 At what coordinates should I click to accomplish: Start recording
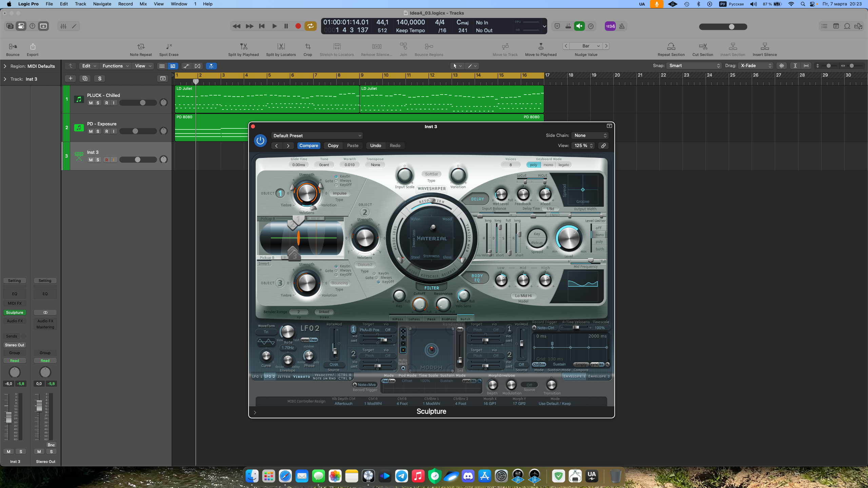tap(298, 26)
